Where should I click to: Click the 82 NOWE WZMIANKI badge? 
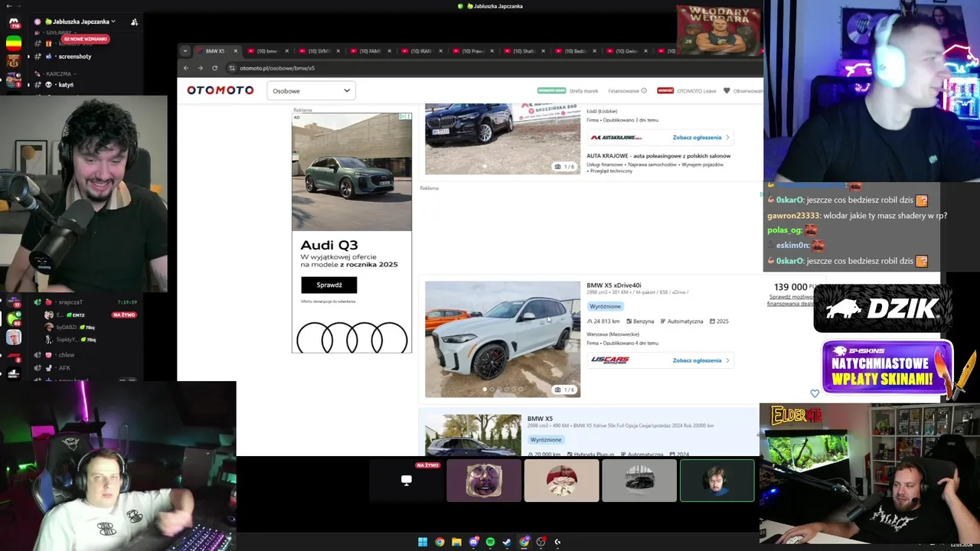pyautogui.click(x=86, y=38)
